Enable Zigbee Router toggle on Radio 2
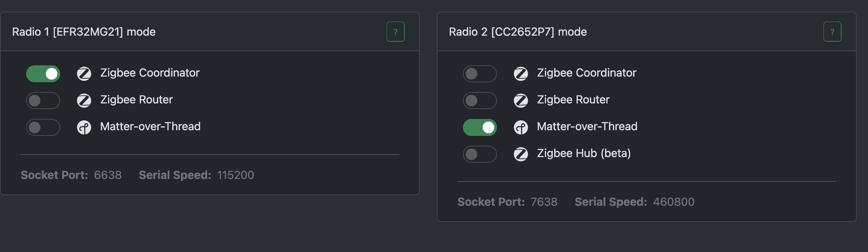 tap(480, 101)
